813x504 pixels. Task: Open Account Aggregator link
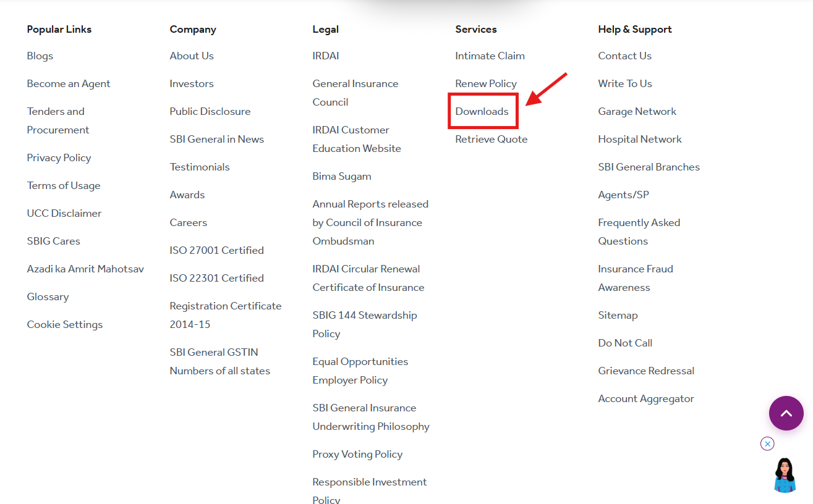646,398
